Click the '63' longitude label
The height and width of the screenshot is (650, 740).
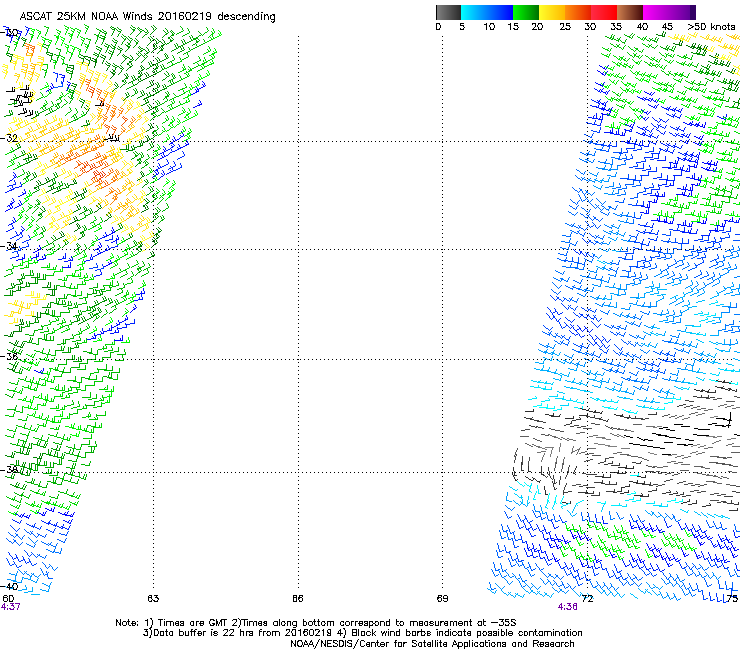pos(153,599)
